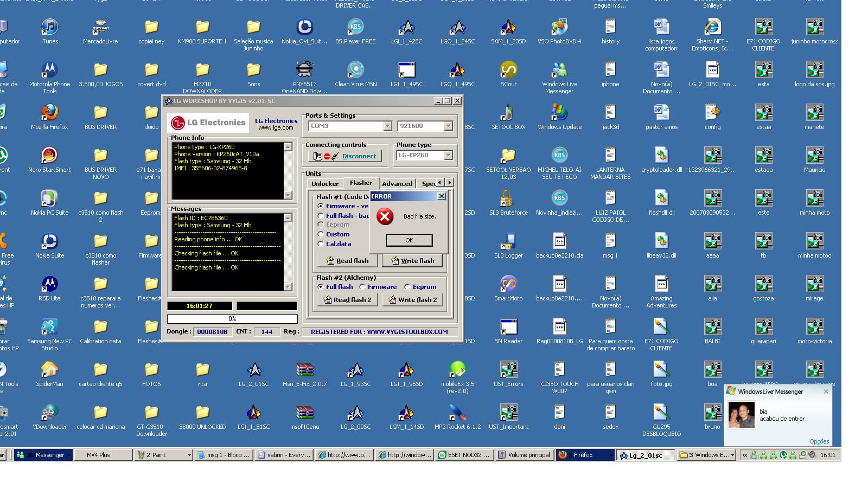Open the mobileEx 3.5 icon
Viewport: 868px width, 488px height.
point(457,377)
